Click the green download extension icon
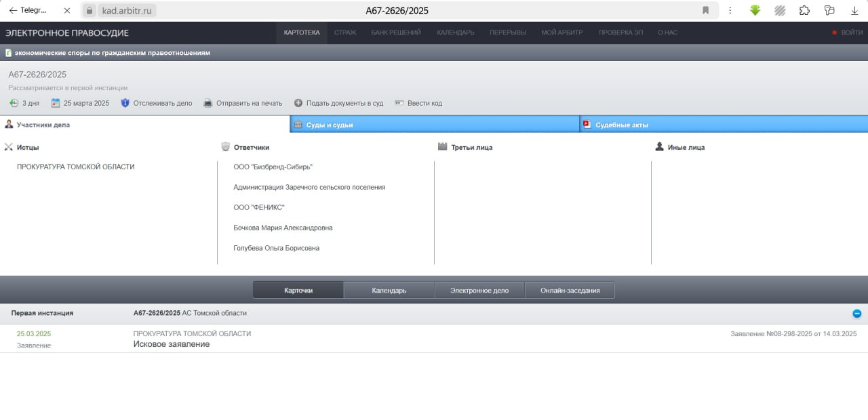This screenshot has height=420, width=868. 755,10
